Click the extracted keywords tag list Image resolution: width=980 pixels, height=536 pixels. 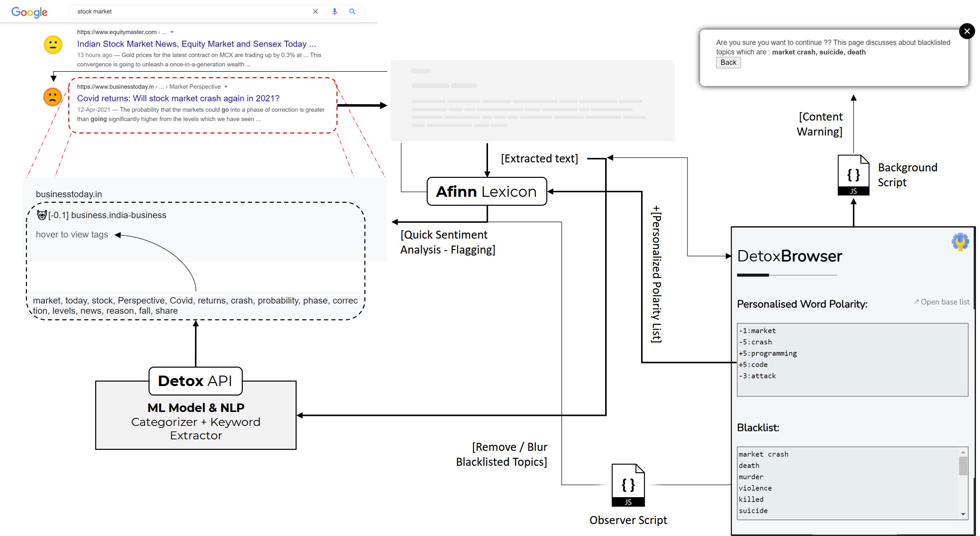(195, 306)
